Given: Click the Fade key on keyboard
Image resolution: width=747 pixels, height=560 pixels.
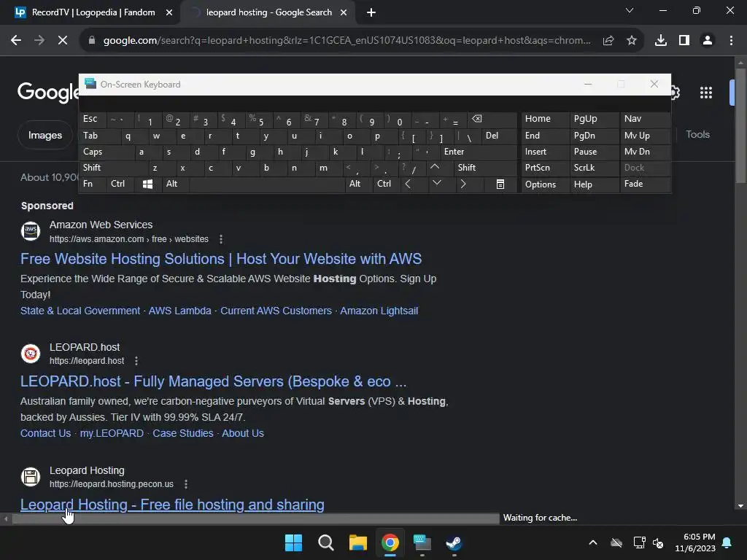Looking at the screenshot, I should (645, 184).
